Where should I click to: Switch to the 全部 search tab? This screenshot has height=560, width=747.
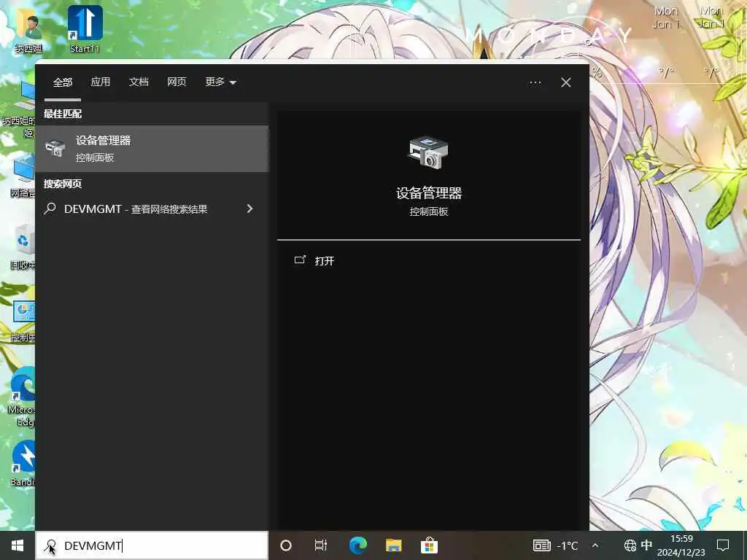click(x=63, y=82)
